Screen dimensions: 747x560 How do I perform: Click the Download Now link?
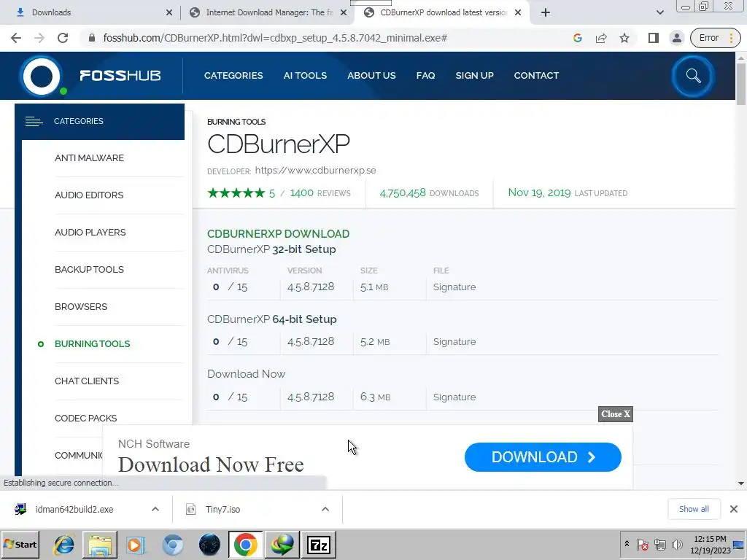coord(247,374)
